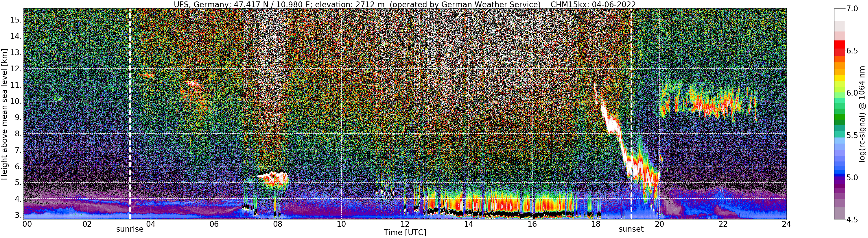This screenshot has height=238, width=868.
Task: Click the "CHM15kx: 04-06-2022" date text
Action: (x=593, y=4)
